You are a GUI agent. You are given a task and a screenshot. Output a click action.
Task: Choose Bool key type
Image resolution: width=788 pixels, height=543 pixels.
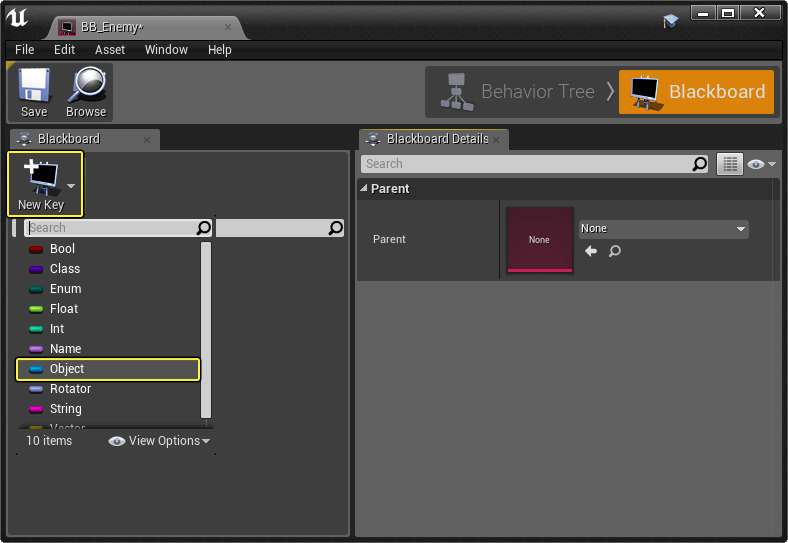pyautogui.click(x=108, y=249)
